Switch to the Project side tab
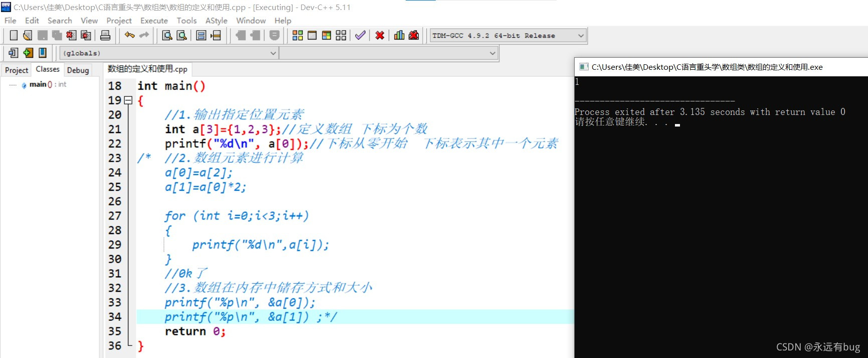 pos(17,70)
